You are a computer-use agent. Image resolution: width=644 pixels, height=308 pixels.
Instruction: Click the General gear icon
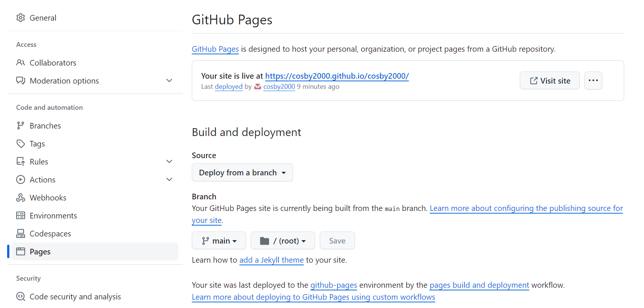[x=21, y=18]
